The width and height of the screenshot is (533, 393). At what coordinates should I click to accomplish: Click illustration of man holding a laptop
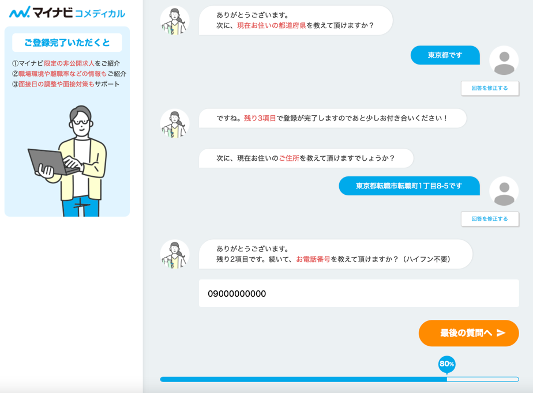[67, 161]
